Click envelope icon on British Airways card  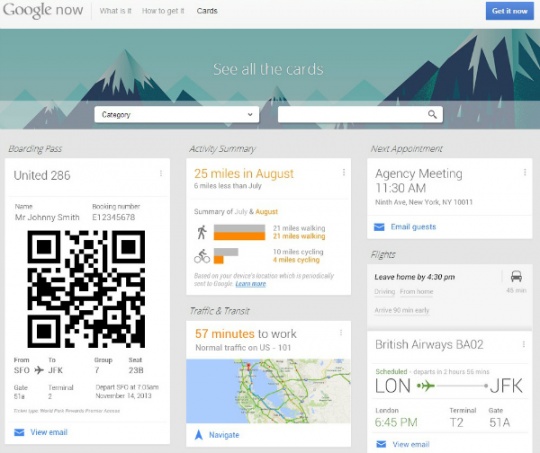pos(381,444)
